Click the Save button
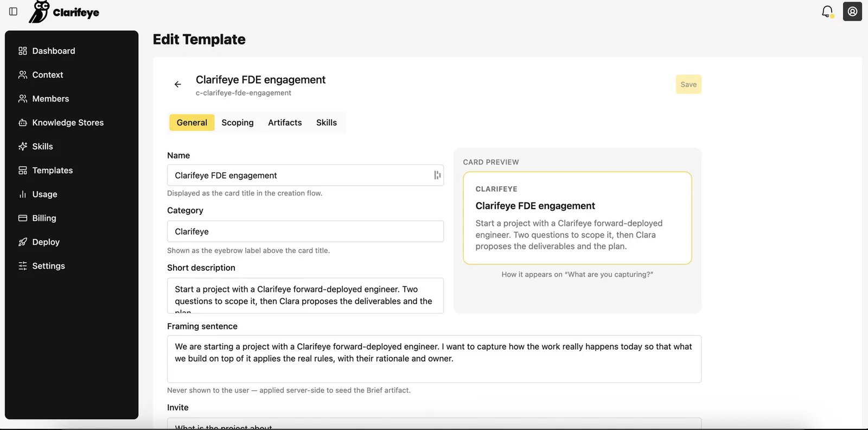Viewport: 868px width, 430px height. pyautogui.click(x=688, y=84)
